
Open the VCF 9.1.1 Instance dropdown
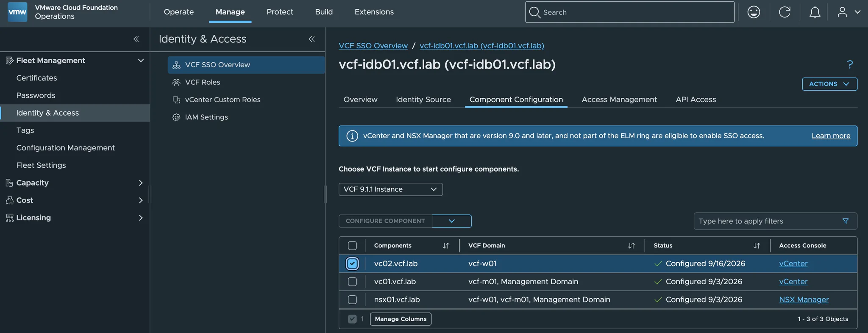point(391,189)
